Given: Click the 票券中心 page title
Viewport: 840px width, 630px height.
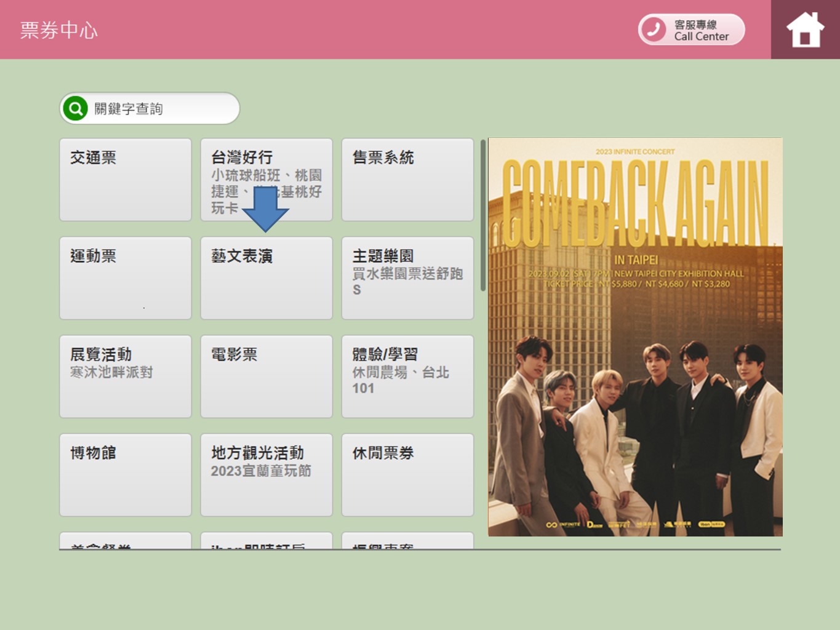Looking at the screenshot, I should [59, 30].
